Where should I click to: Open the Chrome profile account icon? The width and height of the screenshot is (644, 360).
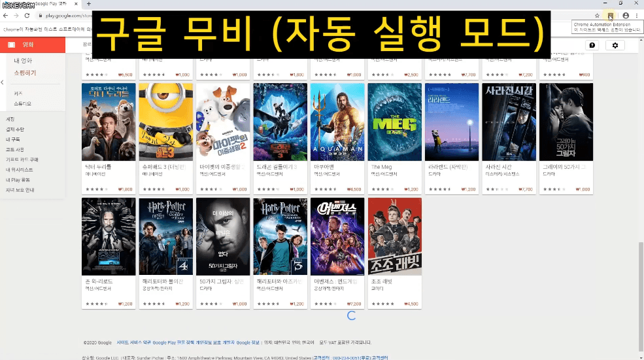tap(626, 16)
